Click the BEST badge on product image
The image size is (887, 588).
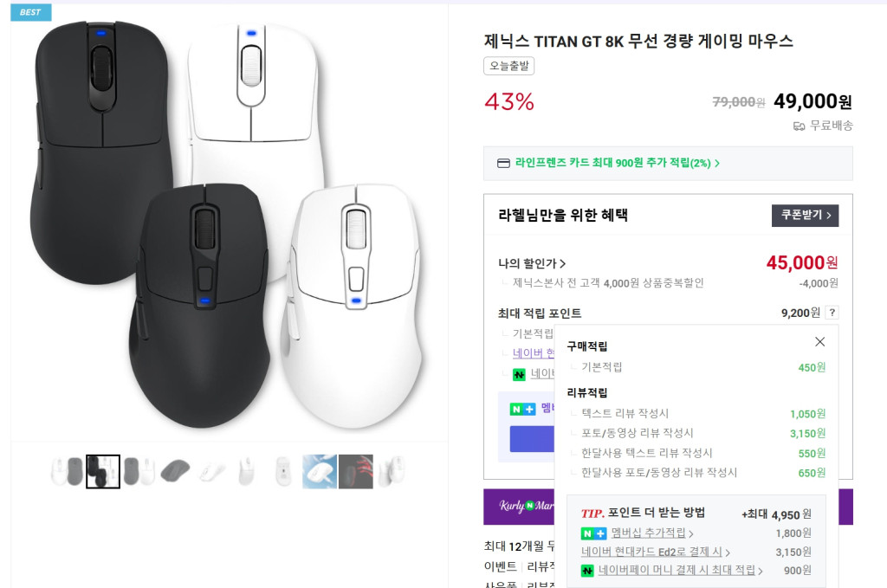tap(30, 12)
